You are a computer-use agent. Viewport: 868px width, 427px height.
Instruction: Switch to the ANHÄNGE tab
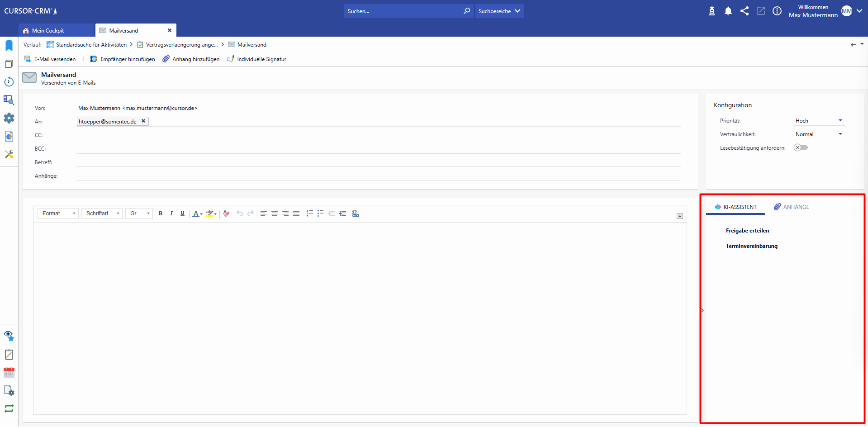792,207
